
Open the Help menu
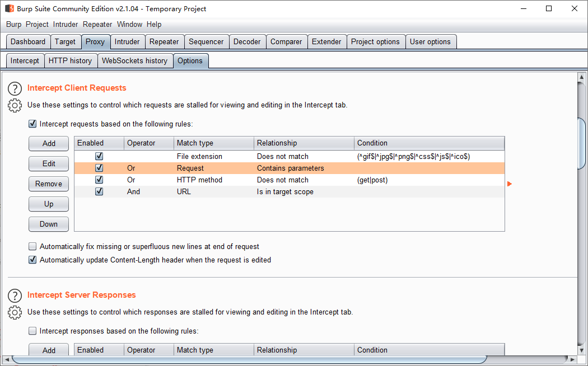tap(154, 25)
